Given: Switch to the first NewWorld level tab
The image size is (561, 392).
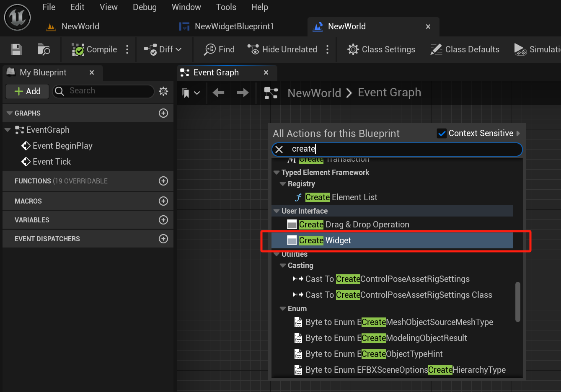Looking at the screenshot, I should point(73,26).
